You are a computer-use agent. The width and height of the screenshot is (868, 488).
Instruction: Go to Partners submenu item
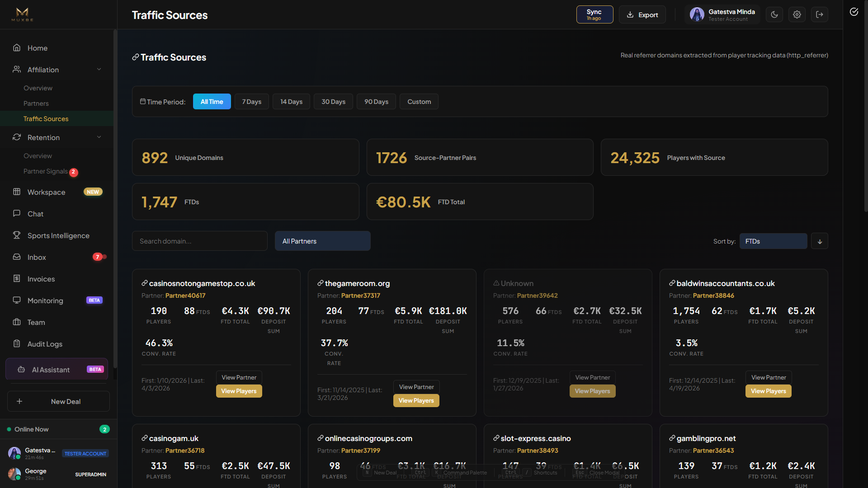36,103
